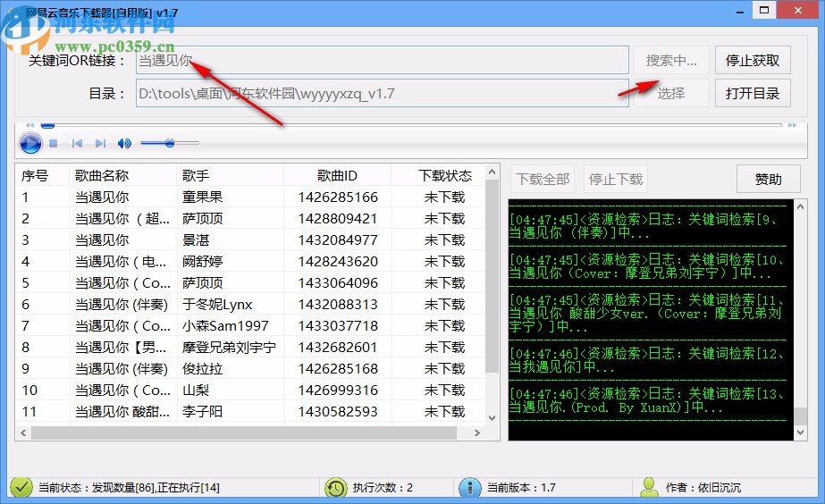Screen dimensions: 825x504
Task: Click the clock icon beside 执行次数
Action: tap(336, 488)
